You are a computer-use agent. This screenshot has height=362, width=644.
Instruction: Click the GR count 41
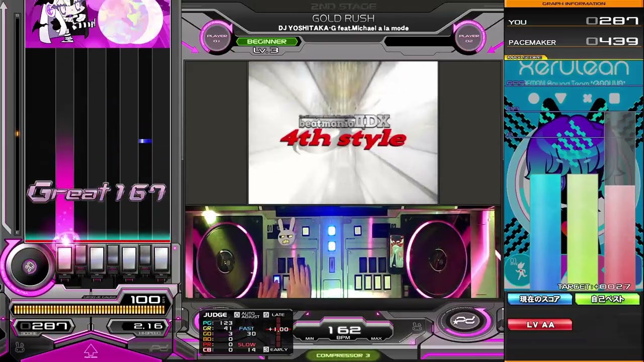[228, 328]
